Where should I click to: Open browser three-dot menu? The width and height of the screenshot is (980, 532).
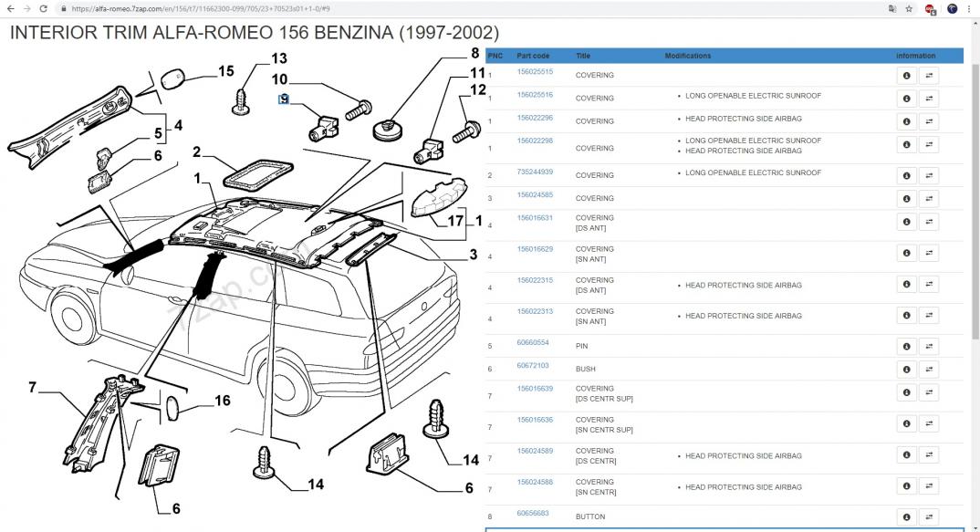(969, 9)
